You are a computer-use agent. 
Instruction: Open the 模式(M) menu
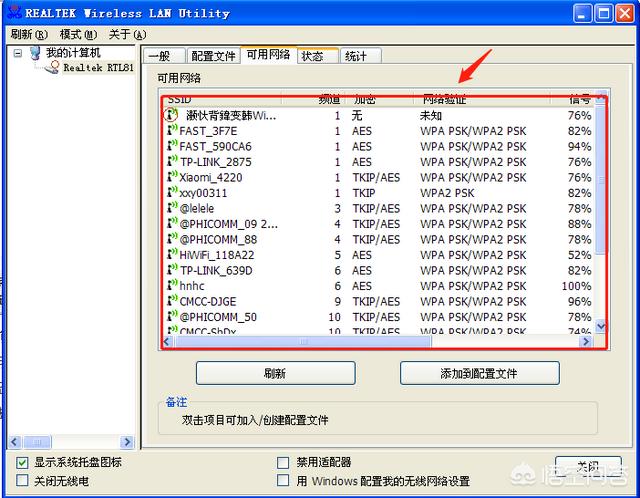pos(78,35)
